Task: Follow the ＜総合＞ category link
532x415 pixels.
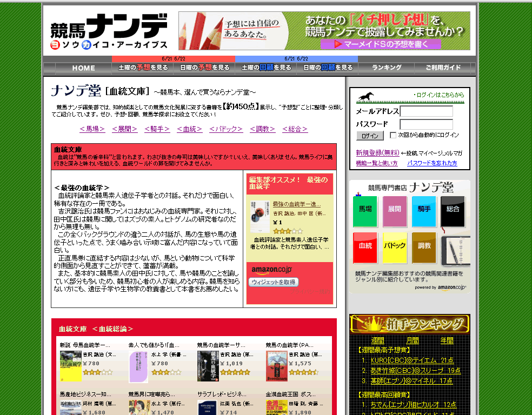Action: (295, 129)
